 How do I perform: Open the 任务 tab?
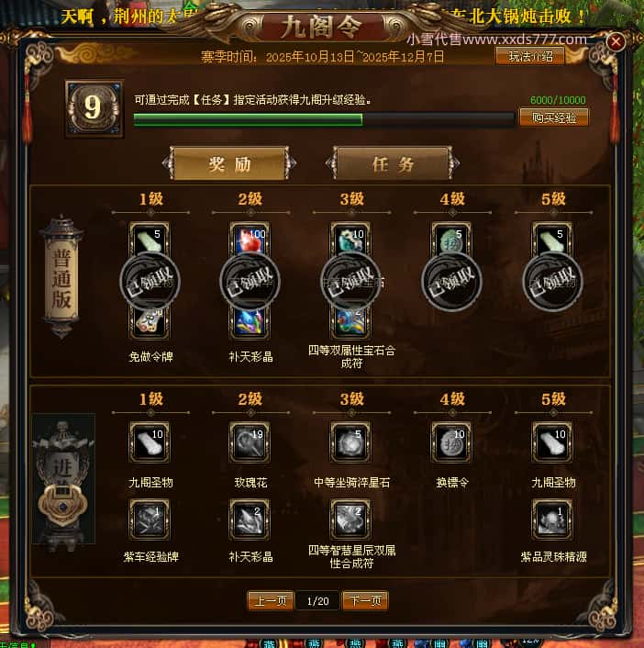point(393,163)
